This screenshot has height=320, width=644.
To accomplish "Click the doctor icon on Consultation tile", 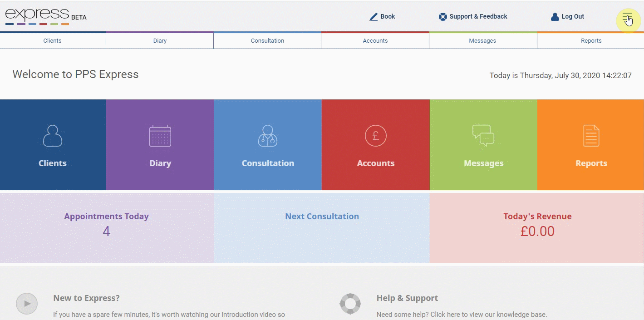I will 268,136.
